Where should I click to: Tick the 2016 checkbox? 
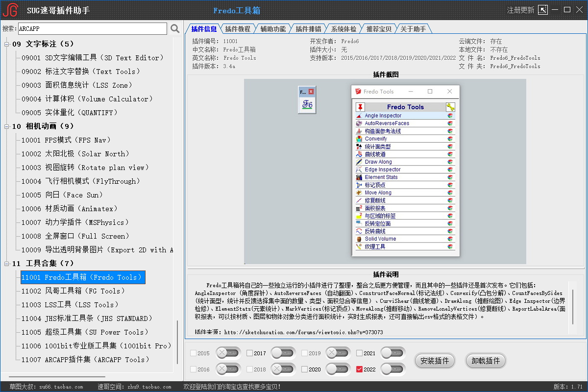click(193, 369)
